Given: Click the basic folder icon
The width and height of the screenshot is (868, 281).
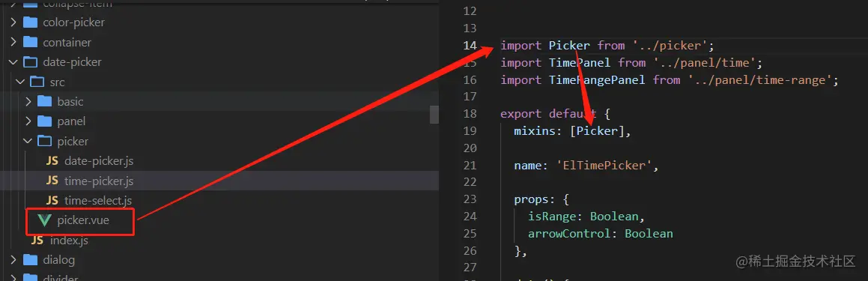Looking at the screenshot, I should 44,102.
